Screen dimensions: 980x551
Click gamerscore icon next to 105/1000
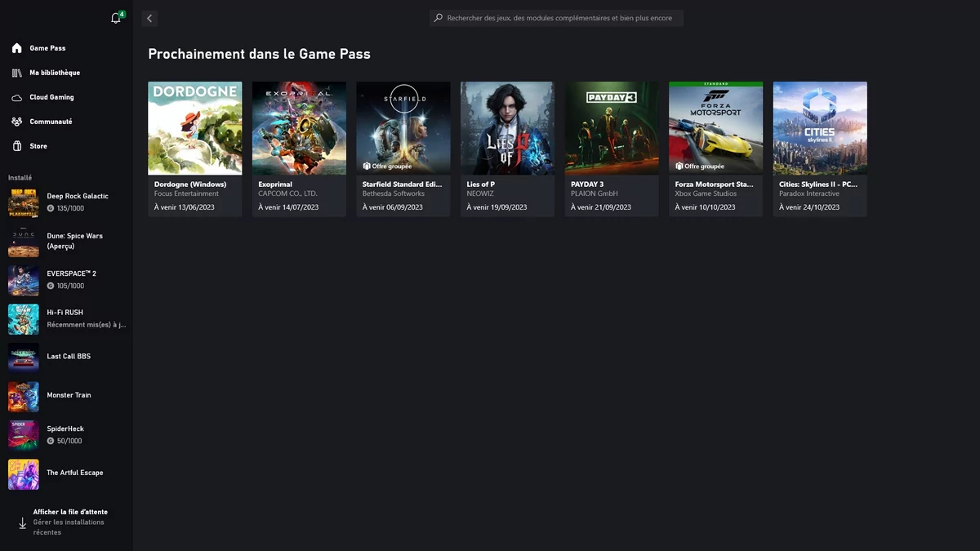pos(51,286)
